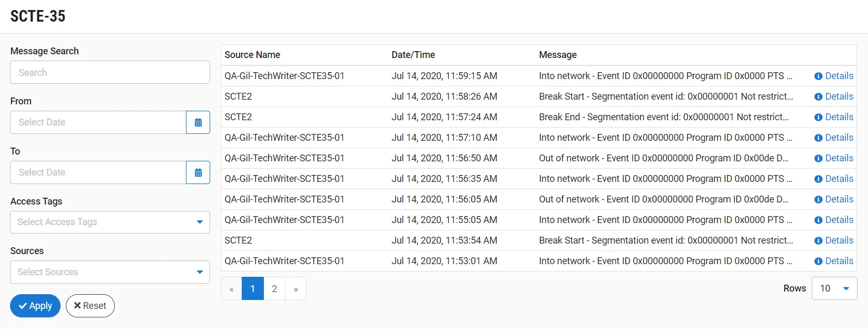Go to page 2 of results
868x329 pixels.
coord(274,288)
